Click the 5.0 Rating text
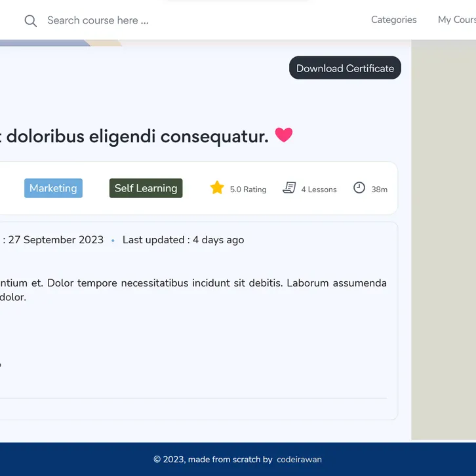476x476 pixels. [x=248, y=189]
